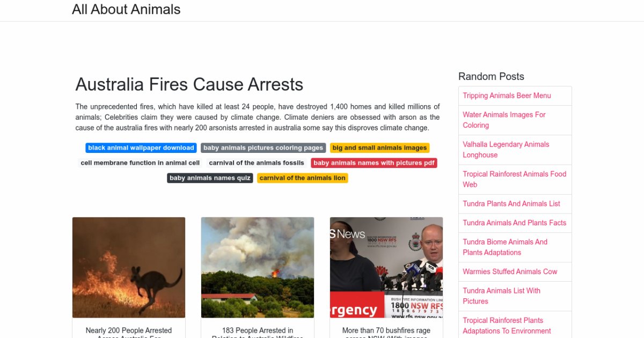Open the NSW RFS press conference thumbnail
Viewport: 644px width, 338px height.
coord(386,268)
